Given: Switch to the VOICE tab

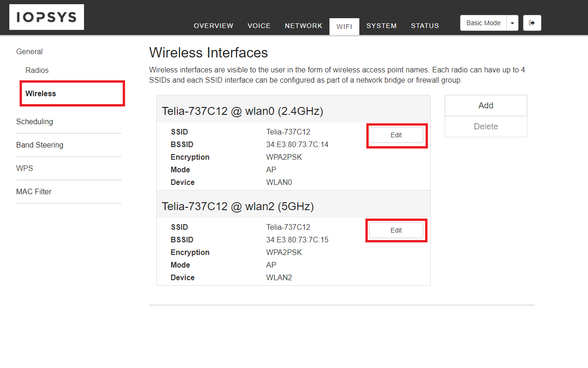Looking at the screenshot, I should click(259, 26).
